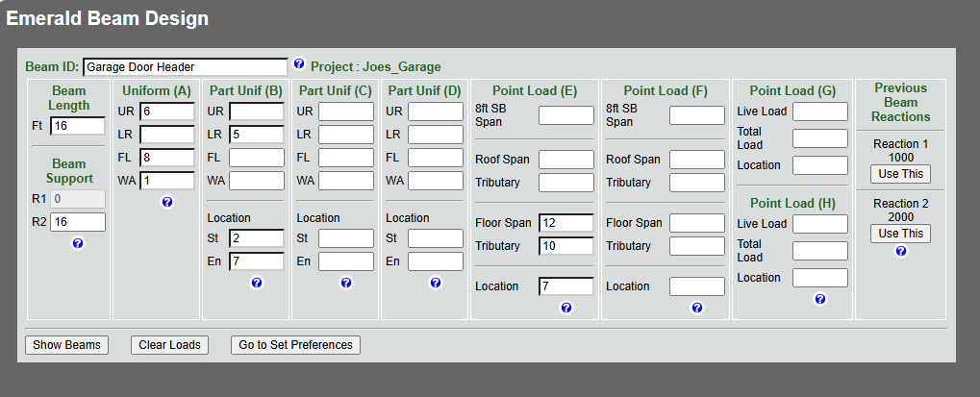Select the Beam Length Ft field
The width and height of the screenshot is (980, 397).
tap(78, 126)
